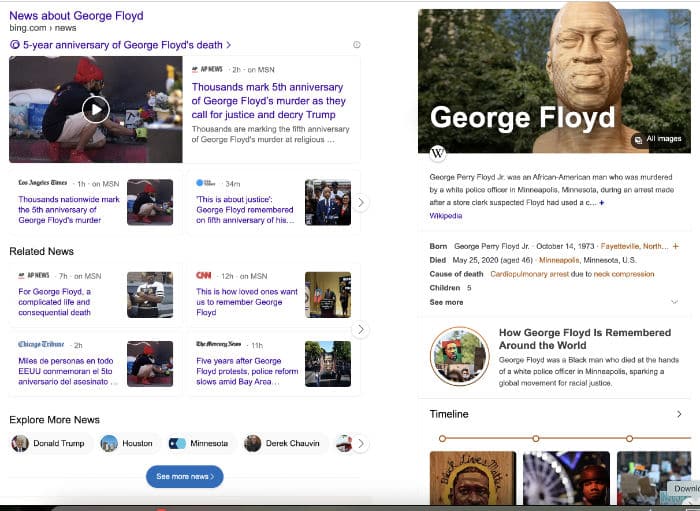The height and width of the screenshot is (511, 700).
Task: Click the first timeline marker dot
Action: point(442,439)
